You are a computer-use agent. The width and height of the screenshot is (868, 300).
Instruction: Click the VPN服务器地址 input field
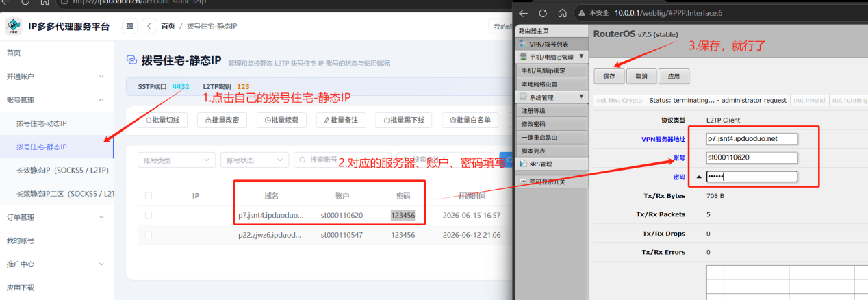pos(752,138)
